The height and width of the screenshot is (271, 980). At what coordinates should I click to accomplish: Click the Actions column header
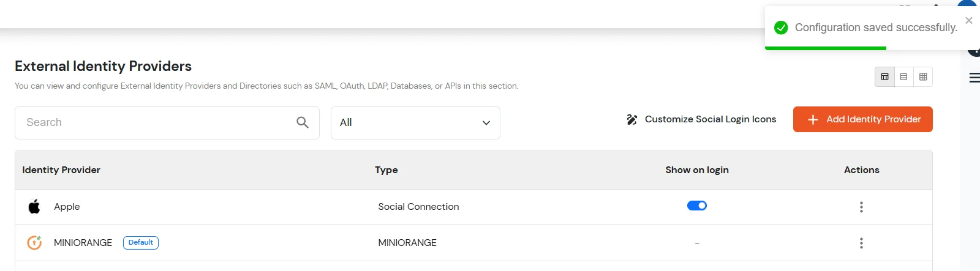click(861, 170)
